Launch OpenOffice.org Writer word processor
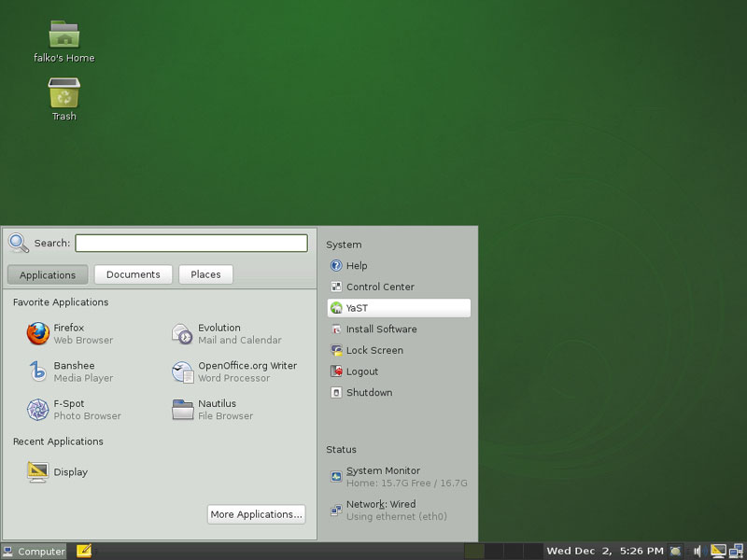 click(x=234, y=371)
